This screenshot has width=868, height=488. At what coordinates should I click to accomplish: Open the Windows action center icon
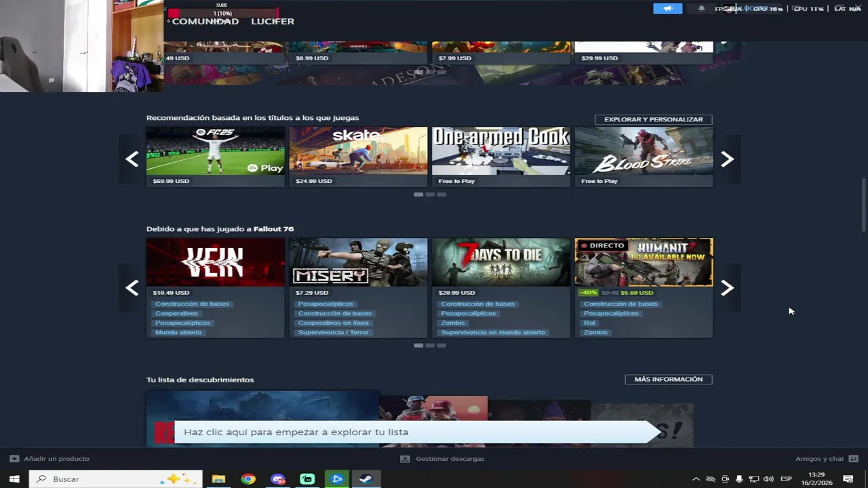pyautogui.click(x=848, y=479)
